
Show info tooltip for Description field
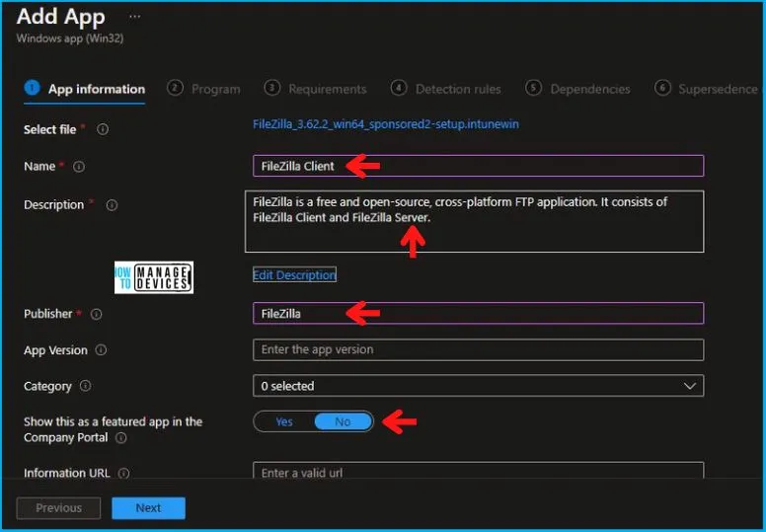112,205
